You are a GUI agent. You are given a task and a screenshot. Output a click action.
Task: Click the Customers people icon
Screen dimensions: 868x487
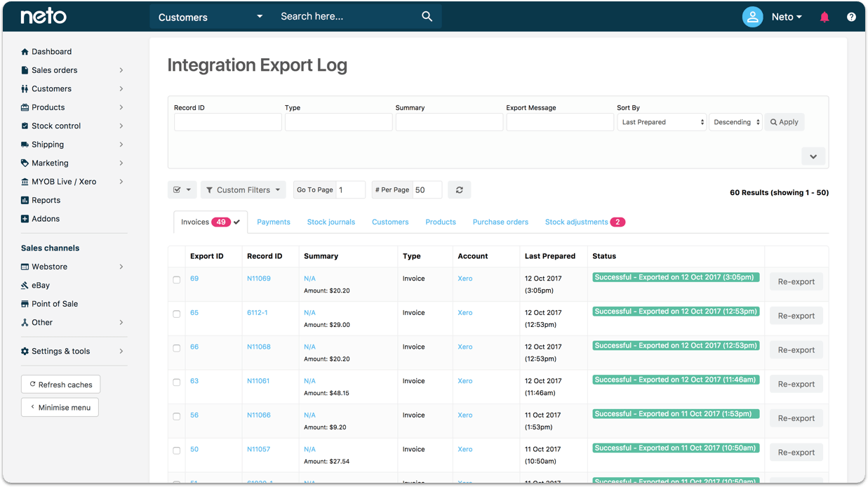click(x=25, y=89)
